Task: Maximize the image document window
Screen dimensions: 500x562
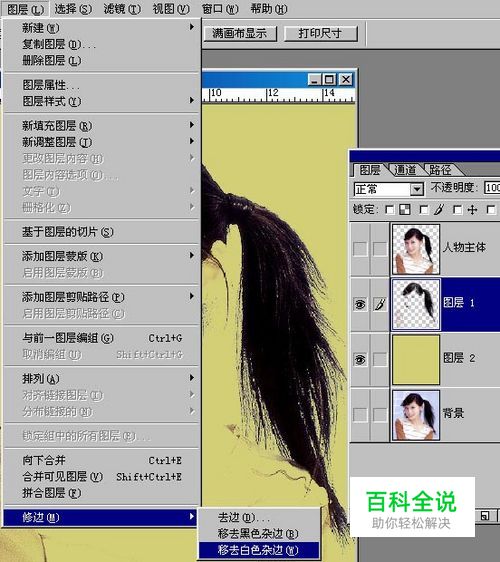Action: coord(329,79)
